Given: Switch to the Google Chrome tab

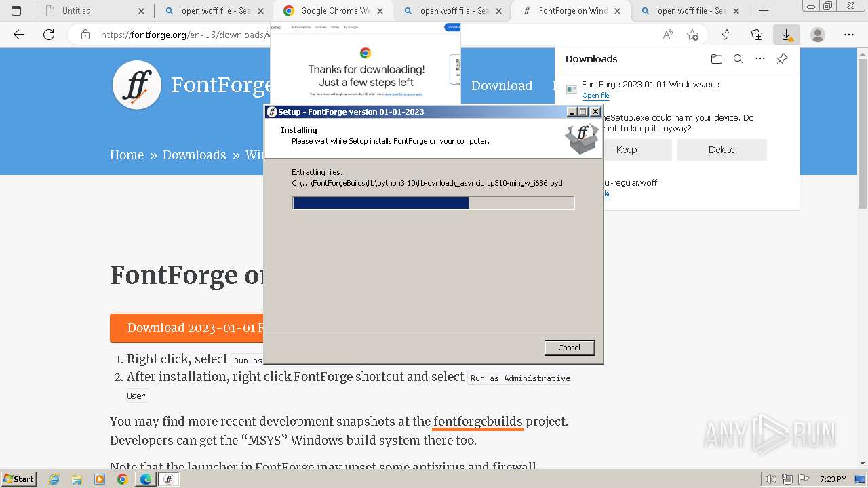Looking at the screenshot, I should (334, 11).
